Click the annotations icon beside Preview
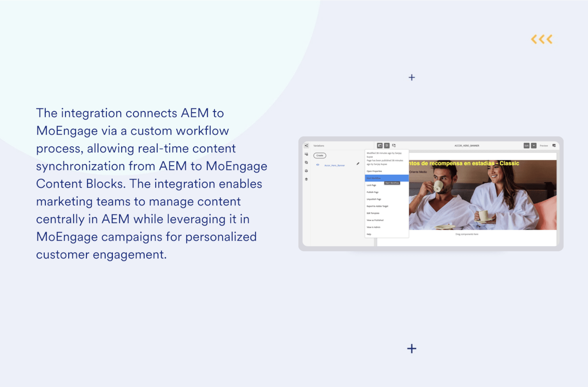 point(554,145)
